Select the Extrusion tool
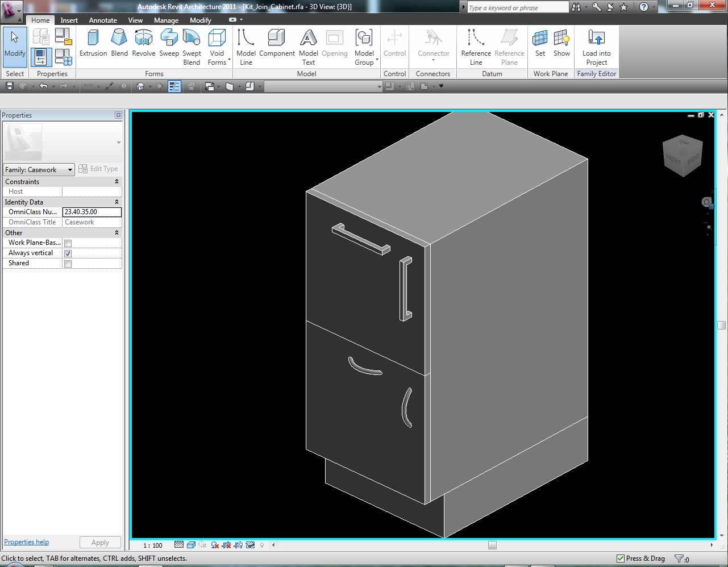728x567 pixels. 93,44
